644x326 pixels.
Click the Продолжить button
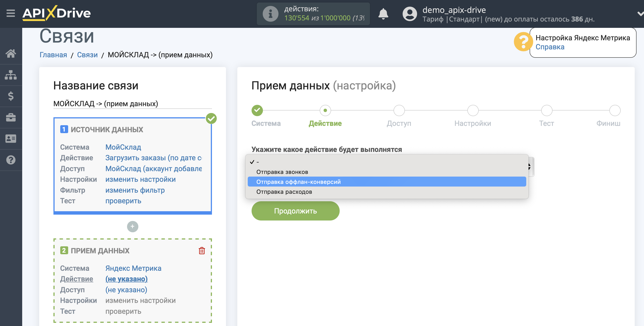coord(295,211)
